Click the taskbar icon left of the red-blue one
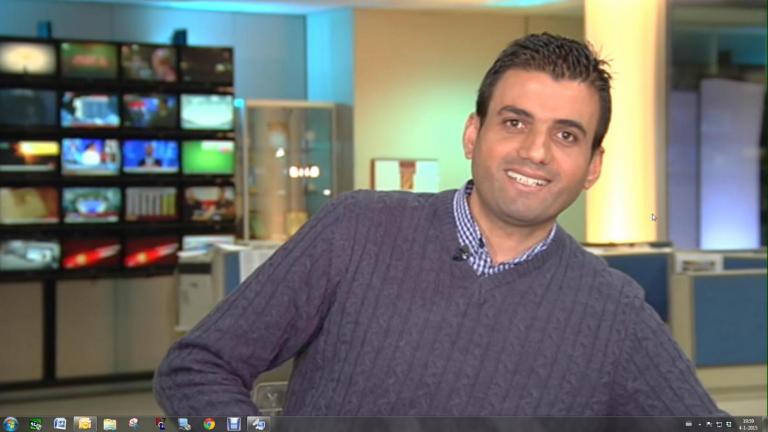 click(x=134, y=424)
